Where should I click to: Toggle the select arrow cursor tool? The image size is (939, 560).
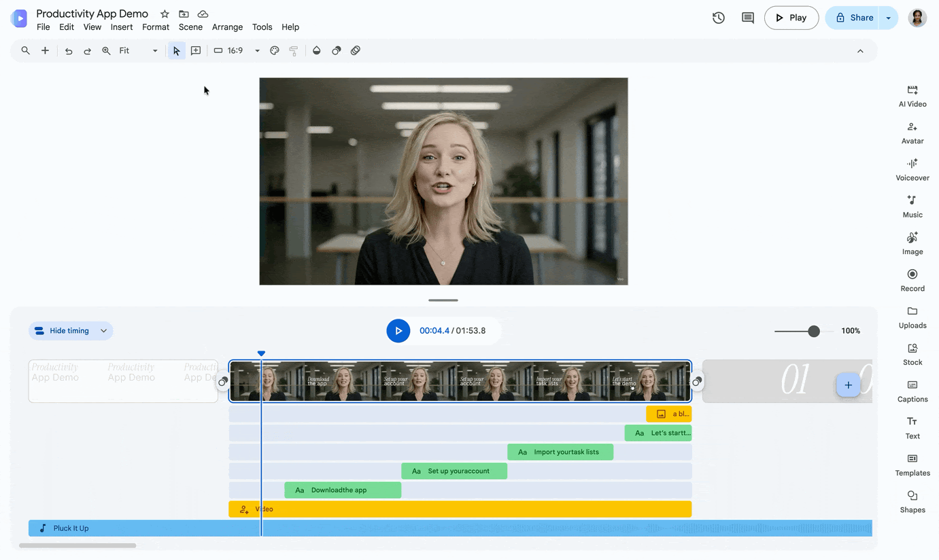tap(177, 50)
